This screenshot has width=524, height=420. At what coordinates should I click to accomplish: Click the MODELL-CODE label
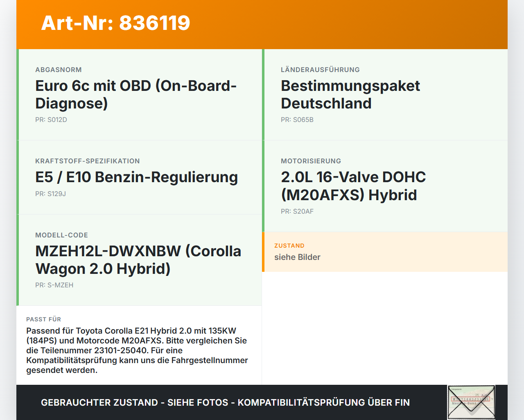[62, 235]
